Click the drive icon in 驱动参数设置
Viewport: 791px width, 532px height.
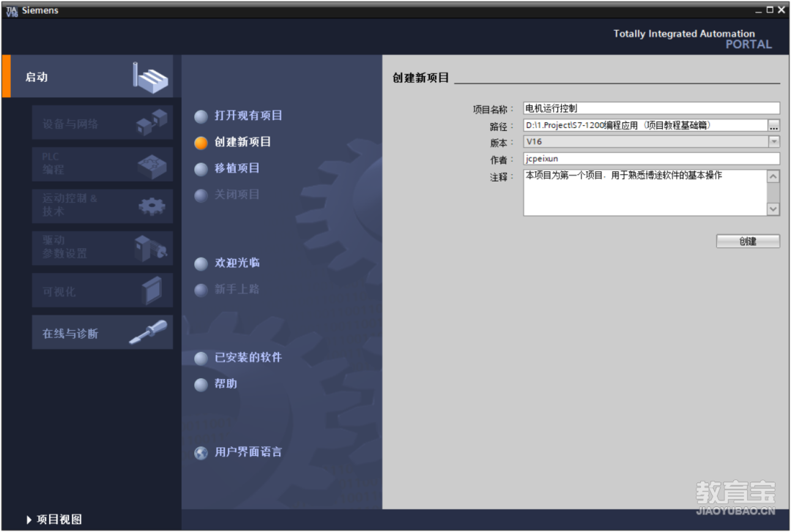[151, 249]
